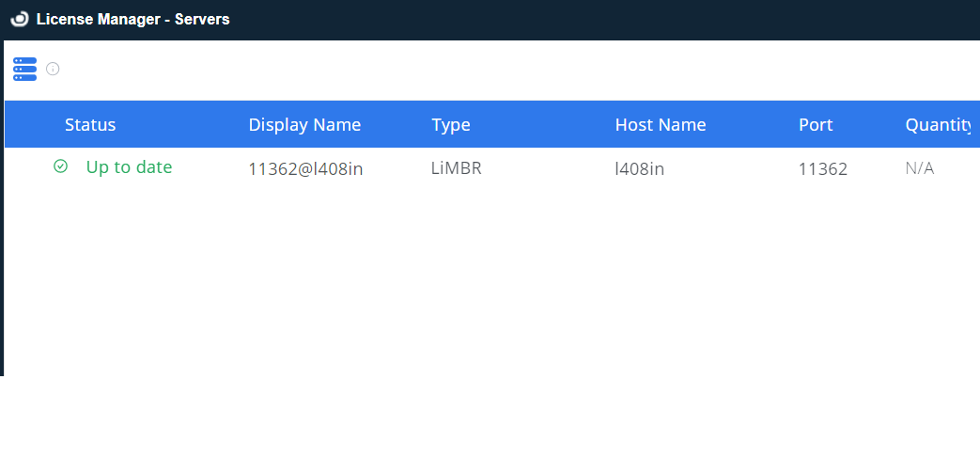This screenshot has width=980, height=474.
Task: Click the License Manager - Servers title text
Action: coord(132,19)
